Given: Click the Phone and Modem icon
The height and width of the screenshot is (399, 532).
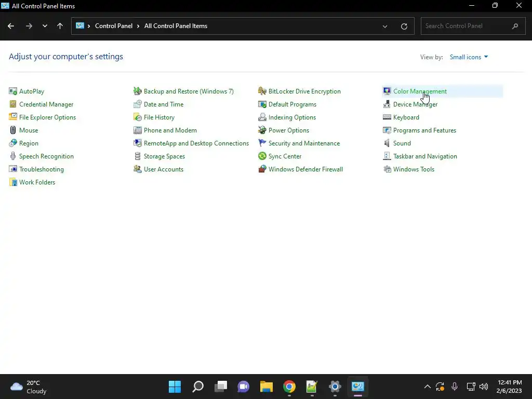Looking at the screenshot, I should click(x=137, y=130).
